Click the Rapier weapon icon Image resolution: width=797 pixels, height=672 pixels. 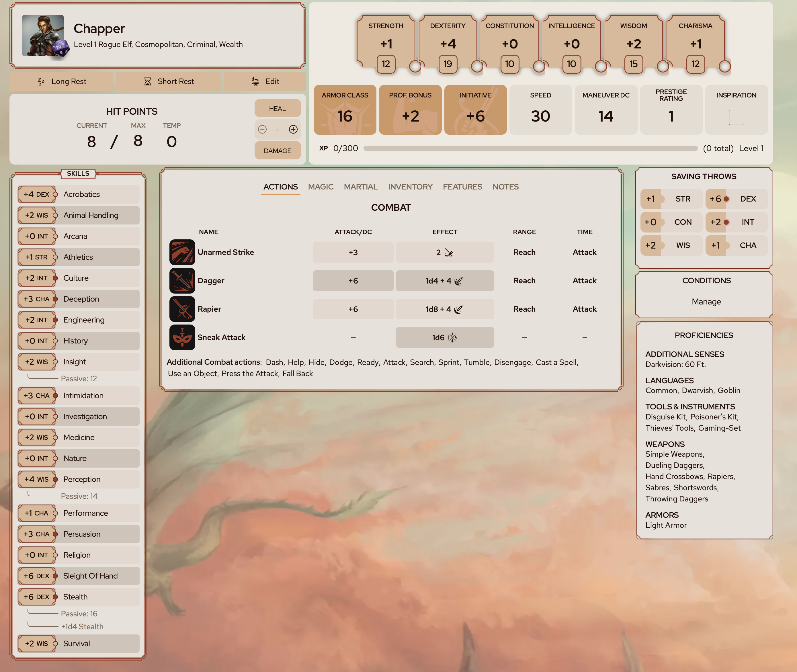click(x=182, y=309)
